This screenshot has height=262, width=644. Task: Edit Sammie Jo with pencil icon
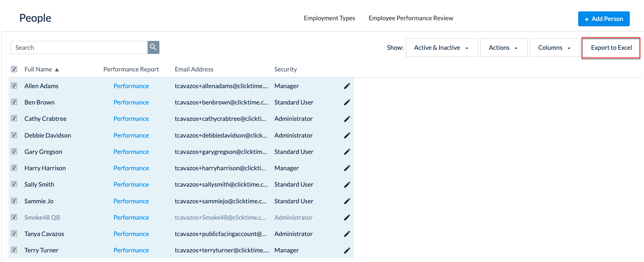[347, 201]
